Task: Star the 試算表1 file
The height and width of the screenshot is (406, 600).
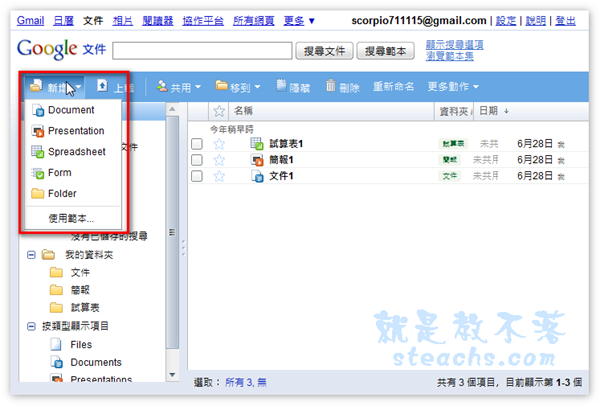Action: click(x=219, y=144)
